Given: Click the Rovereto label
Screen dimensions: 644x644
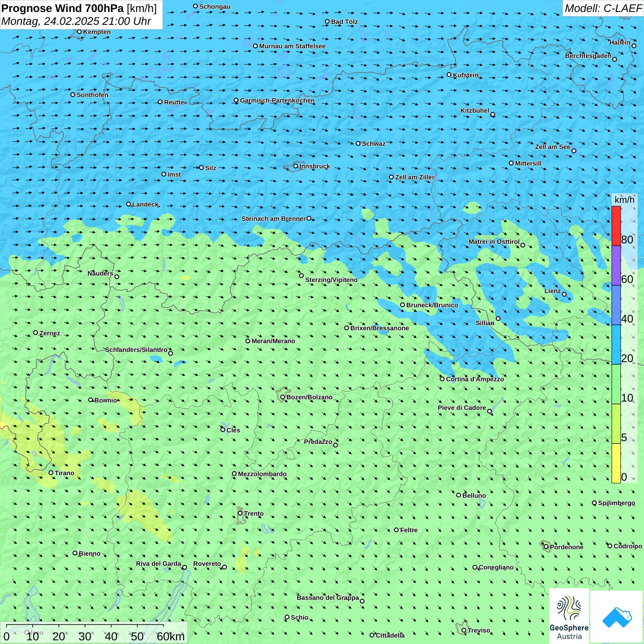Looking at the screenshot, I should coord(207,563).
